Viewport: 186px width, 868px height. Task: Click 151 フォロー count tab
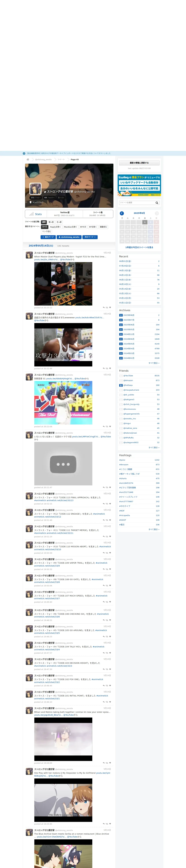35,197
